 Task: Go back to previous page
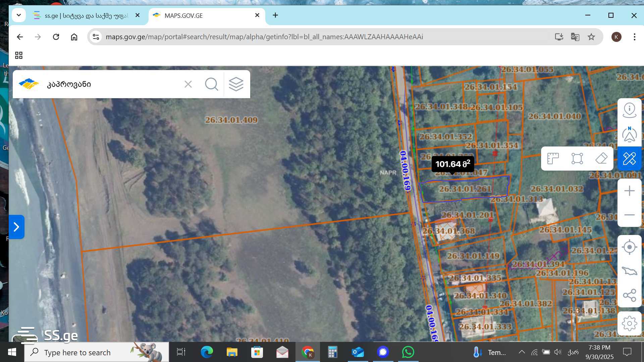20,37
